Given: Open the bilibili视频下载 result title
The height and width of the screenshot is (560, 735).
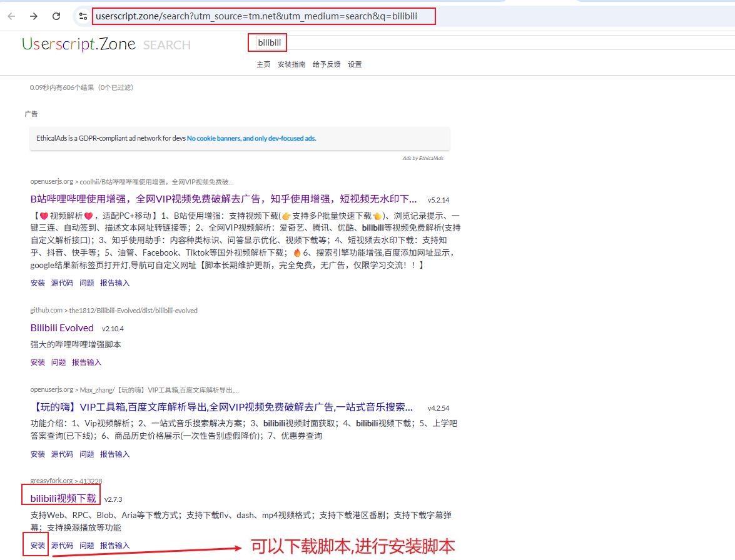Looking at the screenshot, I should 63,498.
